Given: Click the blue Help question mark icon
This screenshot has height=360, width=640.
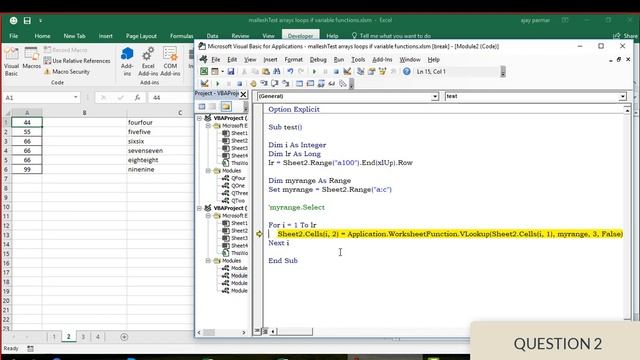Looking at the screenshot, I should tap(407, 71).
